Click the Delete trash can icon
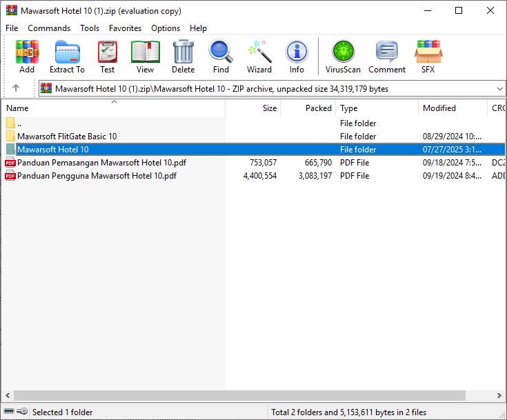Screen dimensions: 507x420 (x=183, y=57)
